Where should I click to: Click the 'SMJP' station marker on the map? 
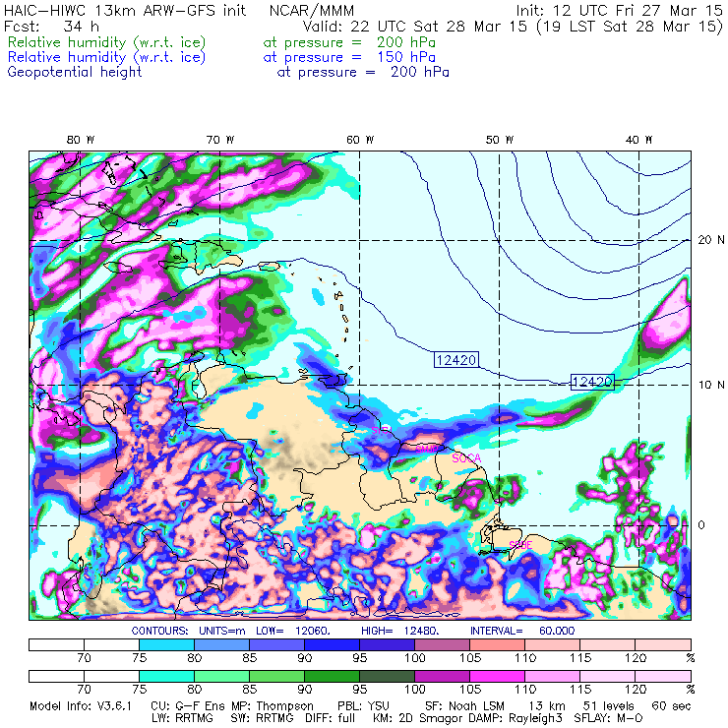[x=426, y=449]
